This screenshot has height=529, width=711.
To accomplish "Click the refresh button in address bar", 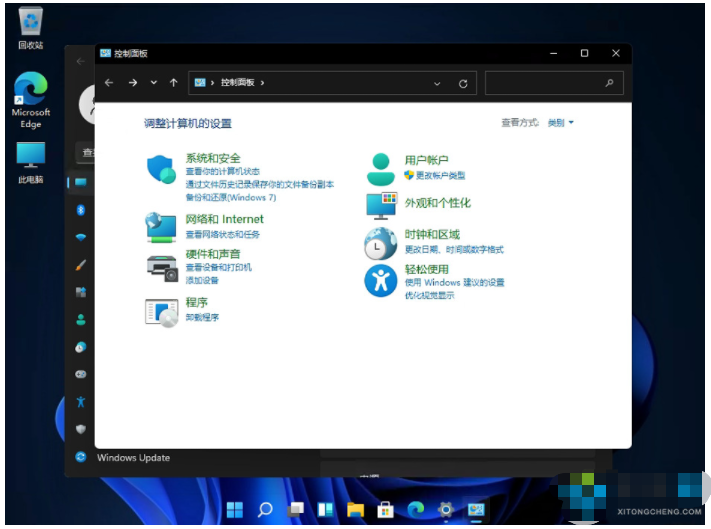I will coord(462,84).
